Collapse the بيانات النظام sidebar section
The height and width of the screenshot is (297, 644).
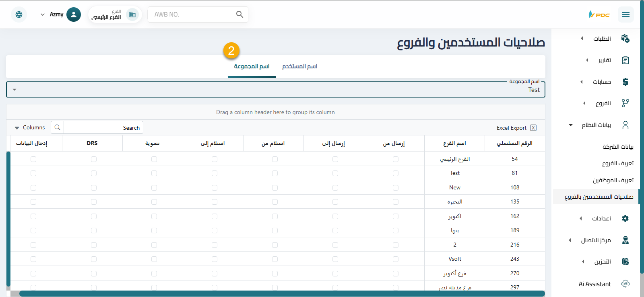571,125
